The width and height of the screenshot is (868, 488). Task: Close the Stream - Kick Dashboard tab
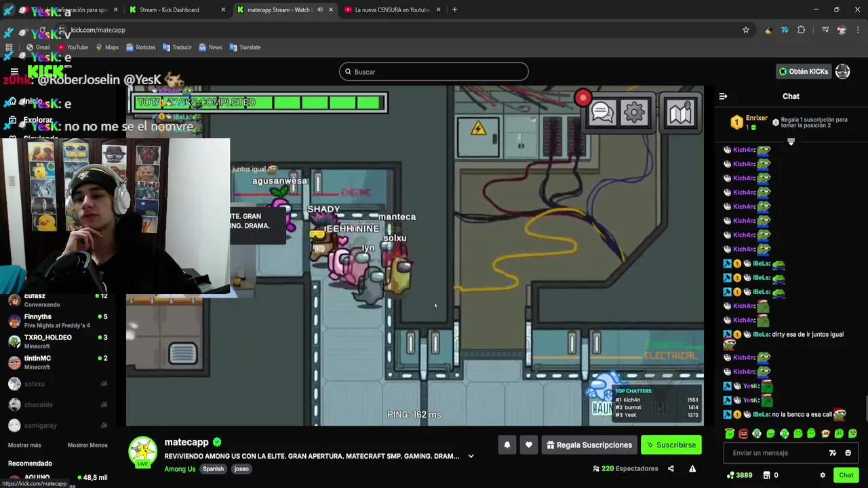[223, 9]
